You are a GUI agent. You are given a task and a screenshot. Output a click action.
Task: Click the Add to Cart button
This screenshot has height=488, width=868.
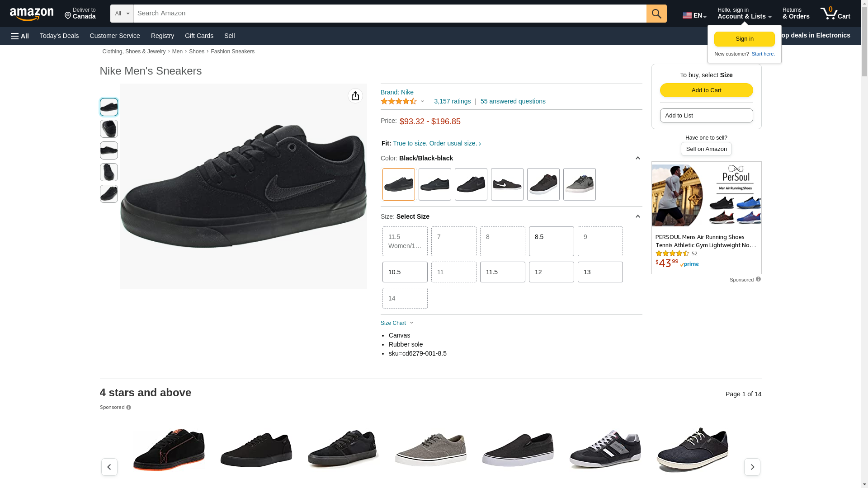pos(706,90)
